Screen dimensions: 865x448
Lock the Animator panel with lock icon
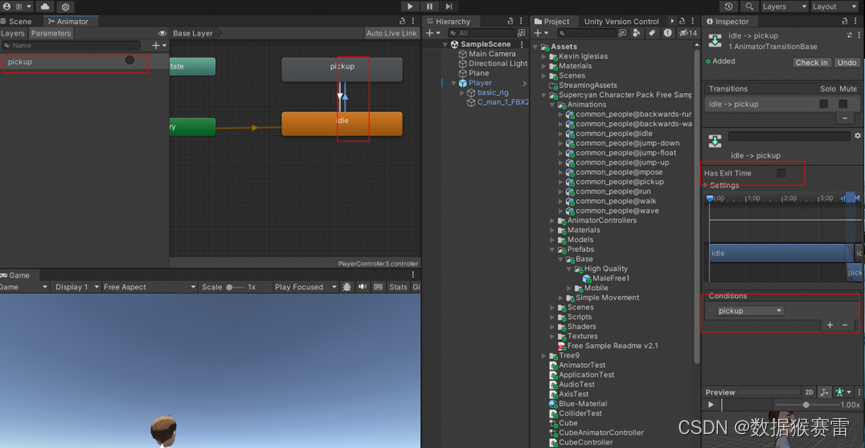(x=402, y=21)
